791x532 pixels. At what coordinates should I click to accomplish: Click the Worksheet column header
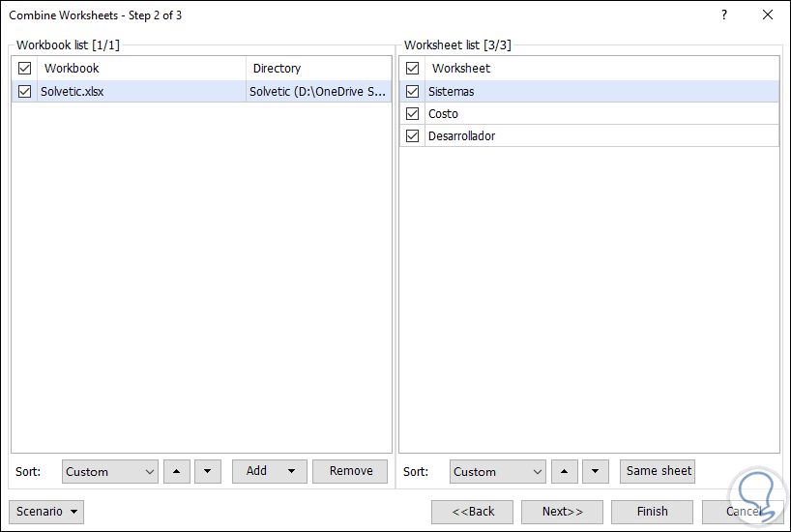coord(601,68)
